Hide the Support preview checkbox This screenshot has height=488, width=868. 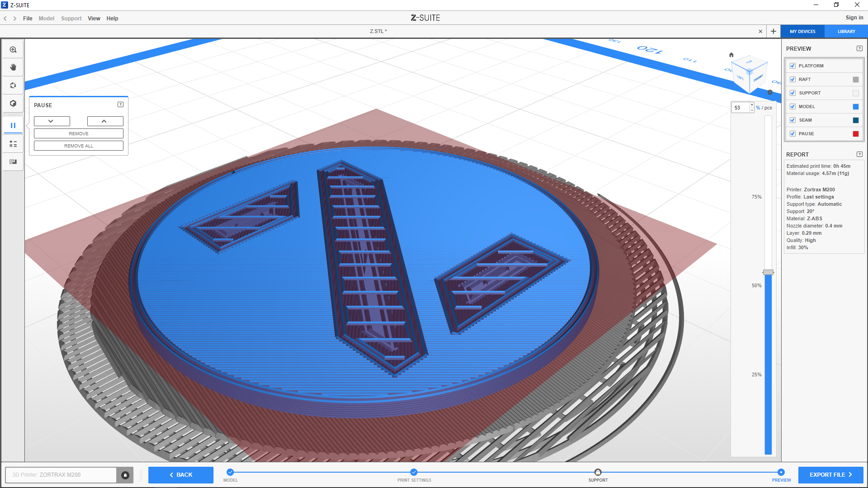(792, 93)
